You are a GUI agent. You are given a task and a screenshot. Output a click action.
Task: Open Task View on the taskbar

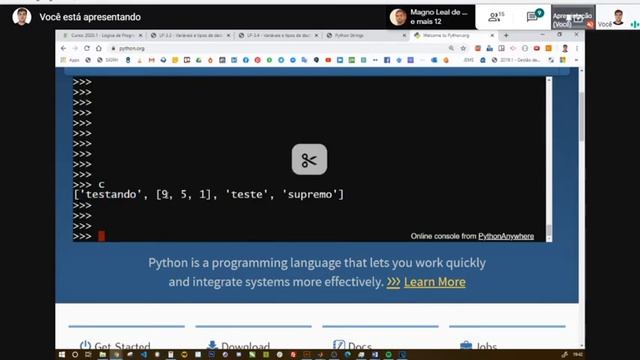tap(88, 355)
